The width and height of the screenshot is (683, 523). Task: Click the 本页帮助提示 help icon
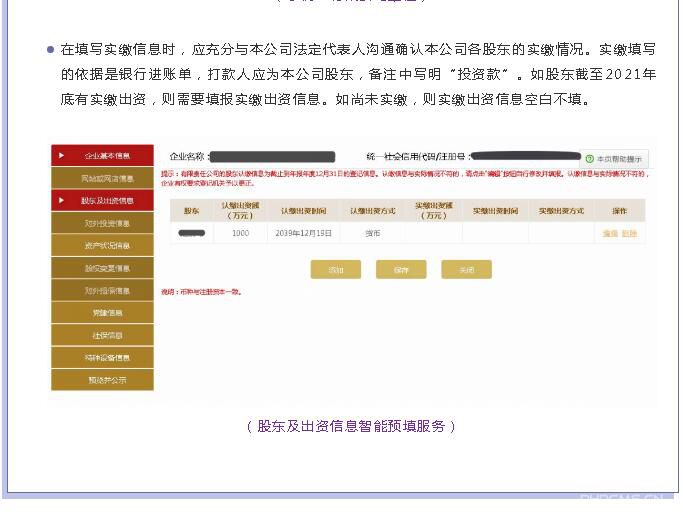tap(590, 159)
